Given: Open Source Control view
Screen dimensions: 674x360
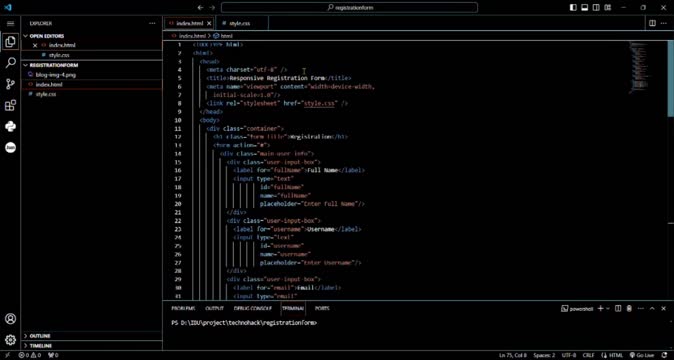Looking at the screenshot, I should click(x=10, y=84).
